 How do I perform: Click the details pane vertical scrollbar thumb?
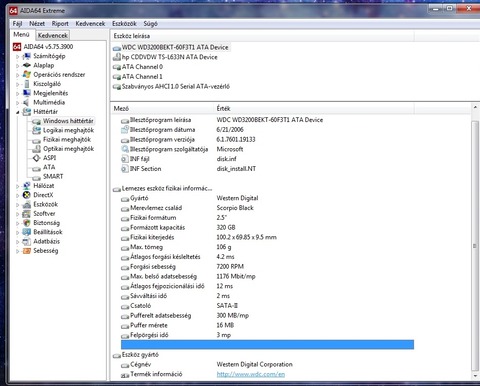click(x=475, y=246)
